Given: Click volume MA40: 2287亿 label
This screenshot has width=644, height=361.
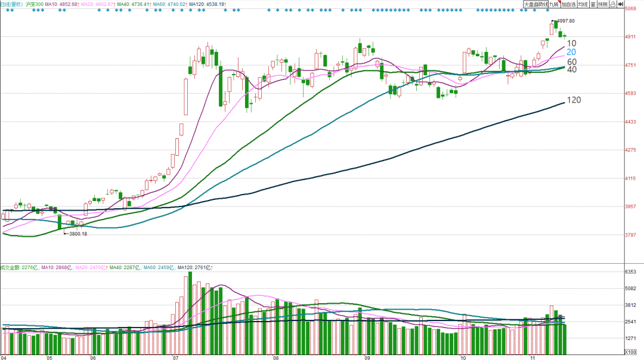Looking at the screenshot, I should click(125, 268).
